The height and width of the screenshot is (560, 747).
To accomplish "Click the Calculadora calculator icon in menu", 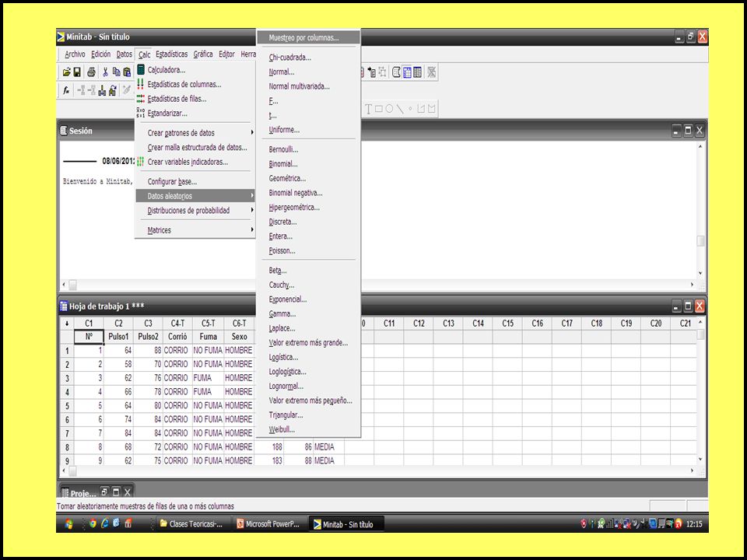I will click(141, 69).
